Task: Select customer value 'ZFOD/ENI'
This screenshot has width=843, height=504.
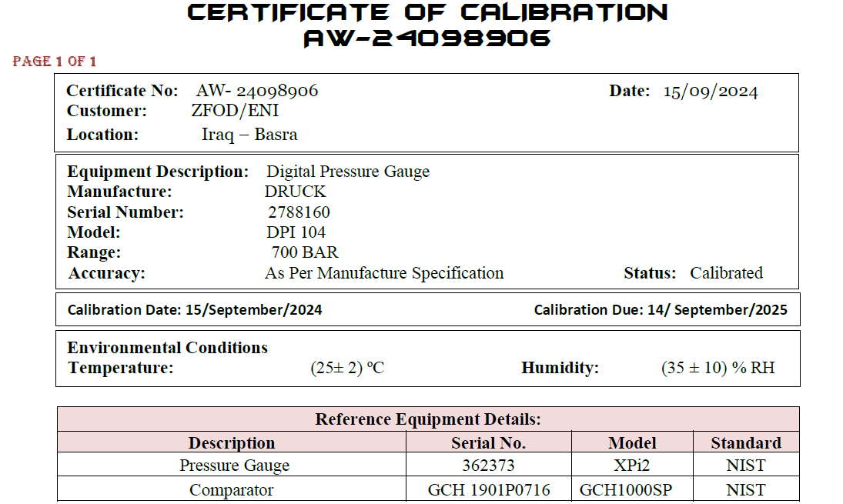Action: 235,111
